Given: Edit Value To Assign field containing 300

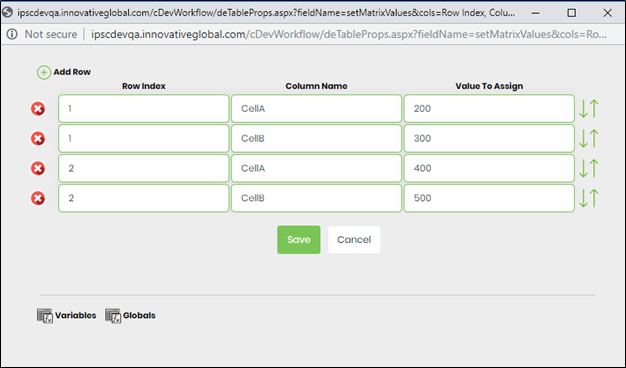Looking at the screenshot, I should tap(489, 138).
